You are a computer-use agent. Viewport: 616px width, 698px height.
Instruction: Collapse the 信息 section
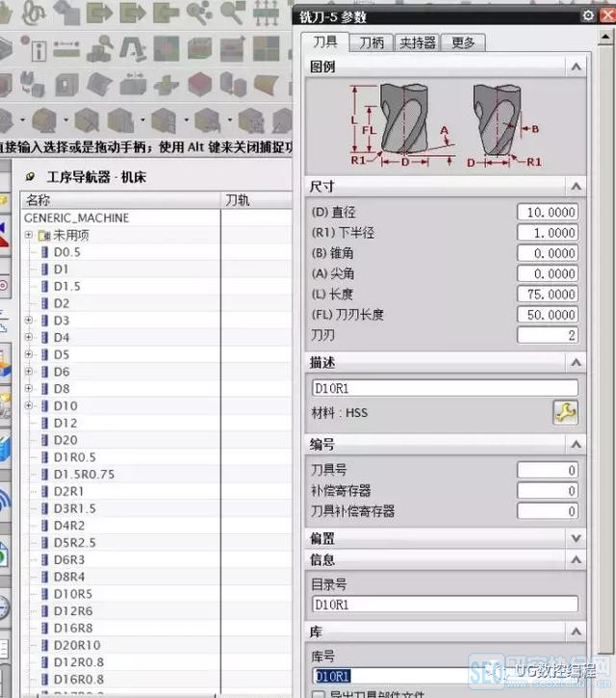coord(576,559)
